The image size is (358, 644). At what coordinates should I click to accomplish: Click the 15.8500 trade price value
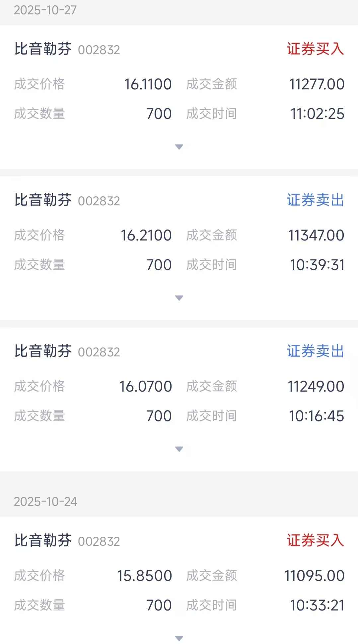pos(144,576)
